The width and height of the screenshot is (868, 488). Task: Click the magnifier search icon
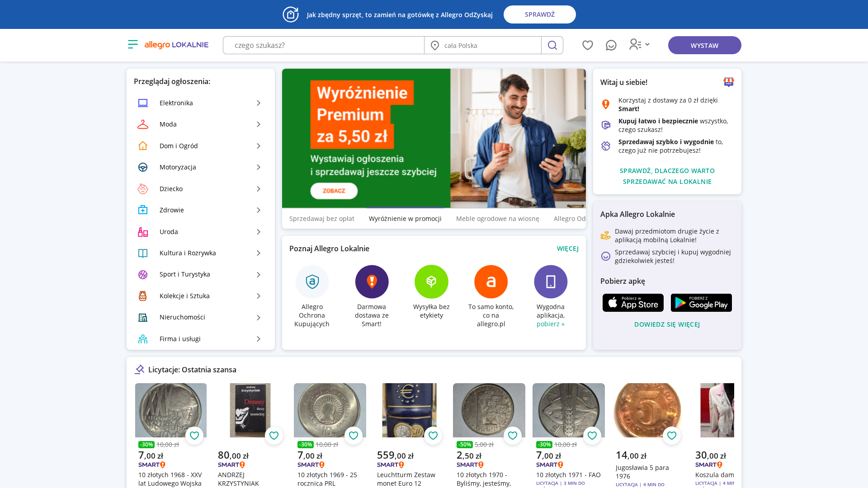point(552,45)
